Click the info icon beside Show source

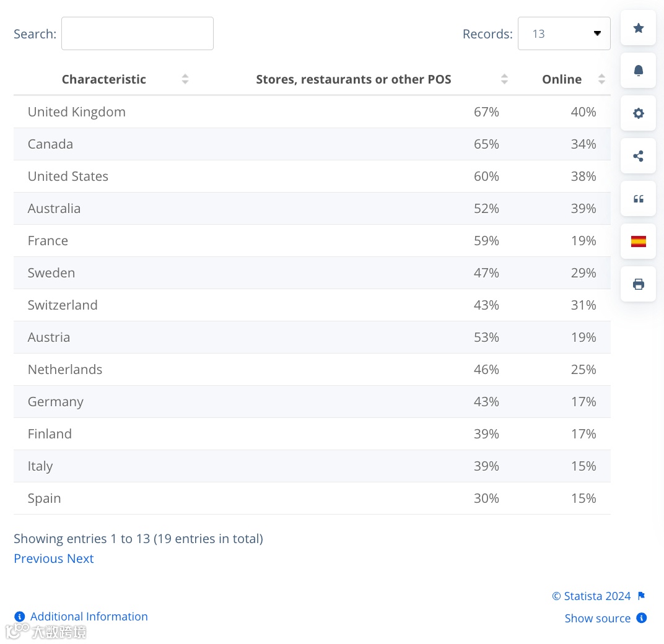pyautogui.click(x=642, y=618)
